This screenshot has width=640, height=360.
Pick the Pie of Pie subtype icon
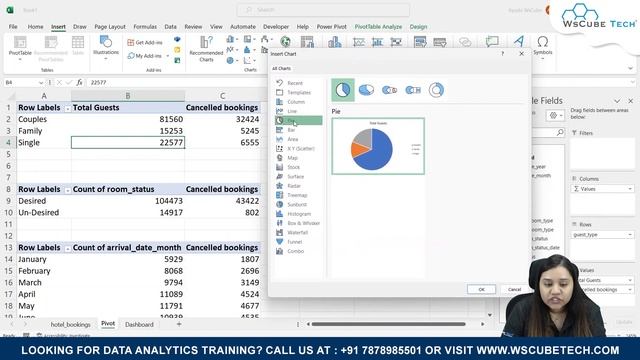pyautogui.click(x=389, y=90)
